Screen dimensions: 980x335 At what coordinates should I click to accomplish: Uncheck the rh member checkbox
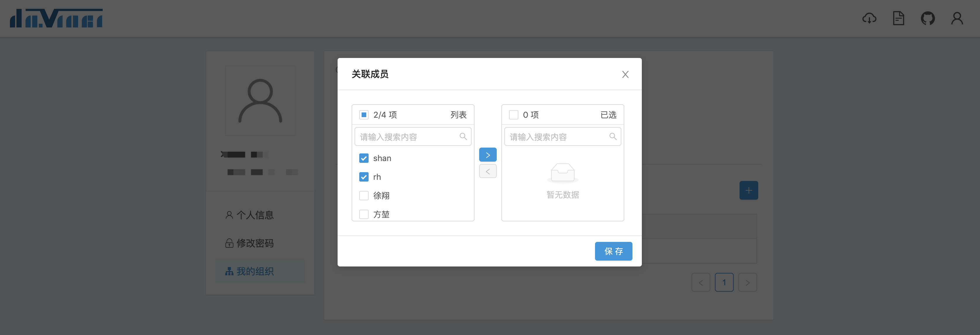pyautogui.click(x=364, y=177)
